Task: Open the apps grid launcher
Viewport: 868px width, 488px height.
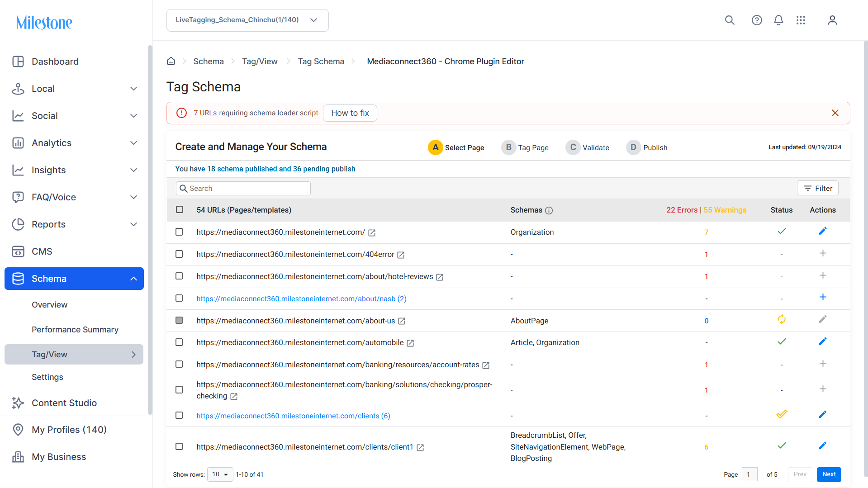Action: click(x=801, y=20)
